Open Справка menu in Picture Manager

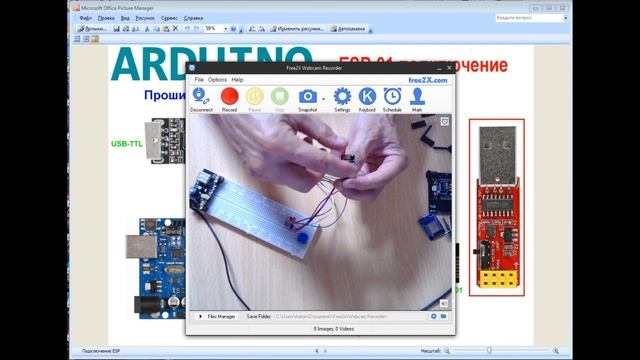193,18
